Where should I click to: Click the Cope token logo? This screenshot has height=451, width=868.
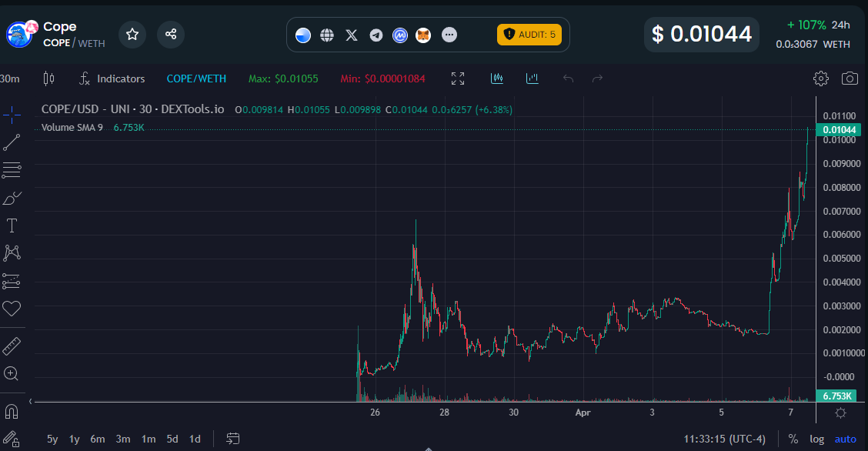click(x=21, y=35)
